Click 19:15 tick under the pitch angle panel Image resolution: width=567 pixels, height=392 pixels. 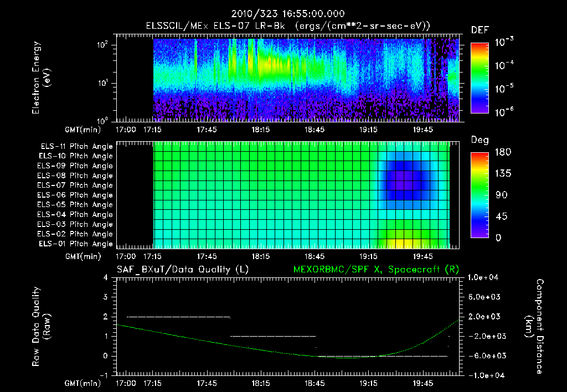tap(368, 257)
